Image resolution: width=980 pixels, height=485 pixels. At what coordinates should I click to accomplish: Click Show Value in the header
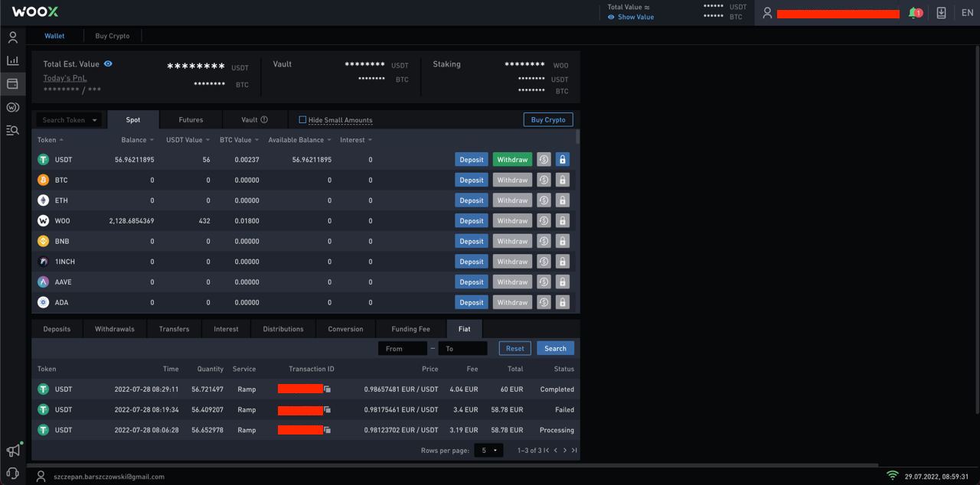(635, 17)
